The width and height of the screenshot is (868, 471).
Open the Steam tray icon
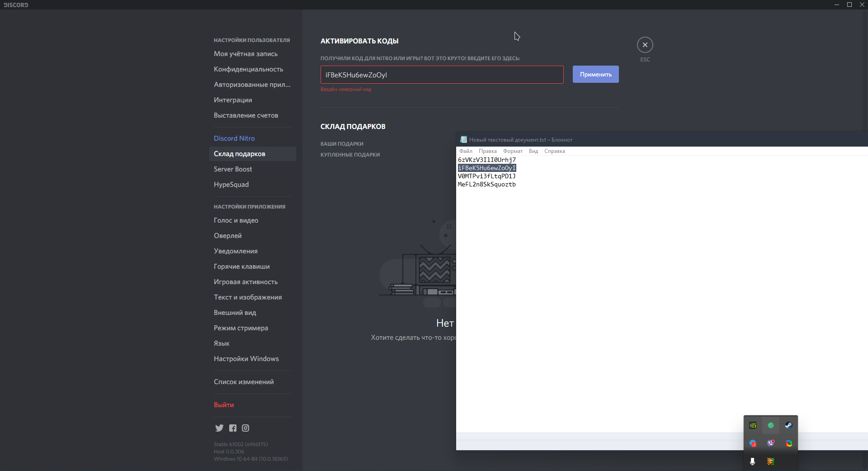click(788, 425)
